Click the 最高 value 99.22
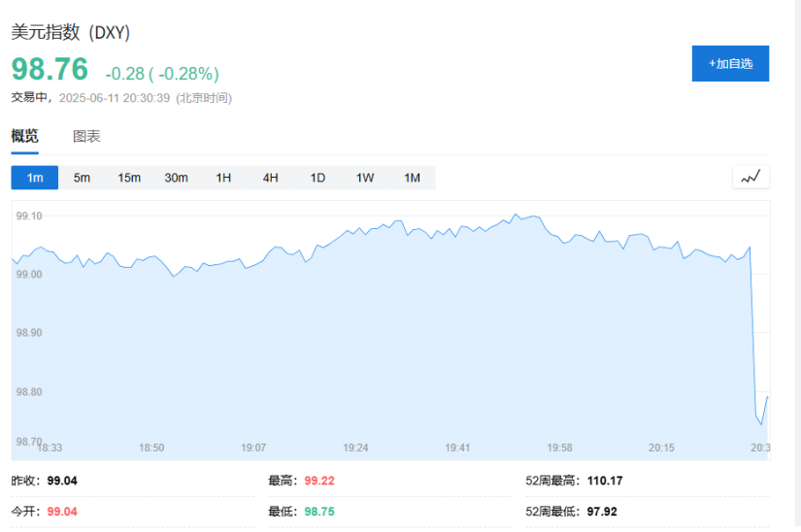 coord(319,481)
